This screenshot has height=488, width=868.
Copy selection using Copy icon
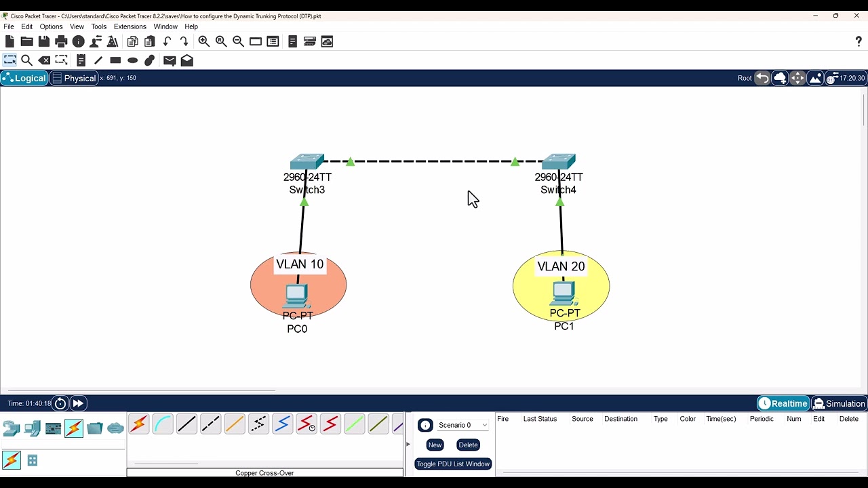(x=133, y=41)
